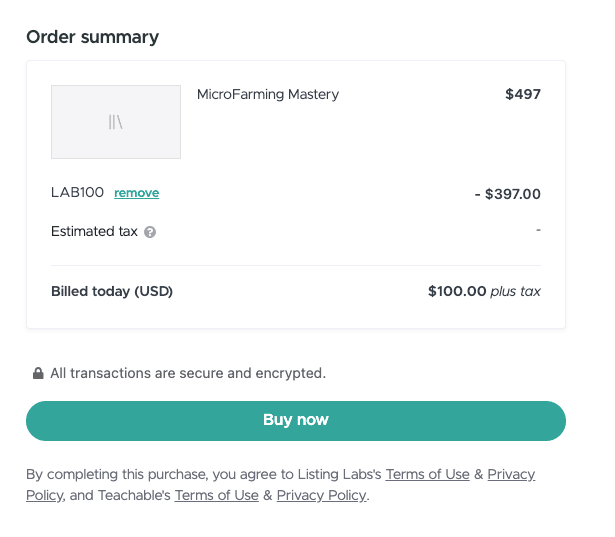
Task: Click the $497 product price
Action: click(522, 95)
